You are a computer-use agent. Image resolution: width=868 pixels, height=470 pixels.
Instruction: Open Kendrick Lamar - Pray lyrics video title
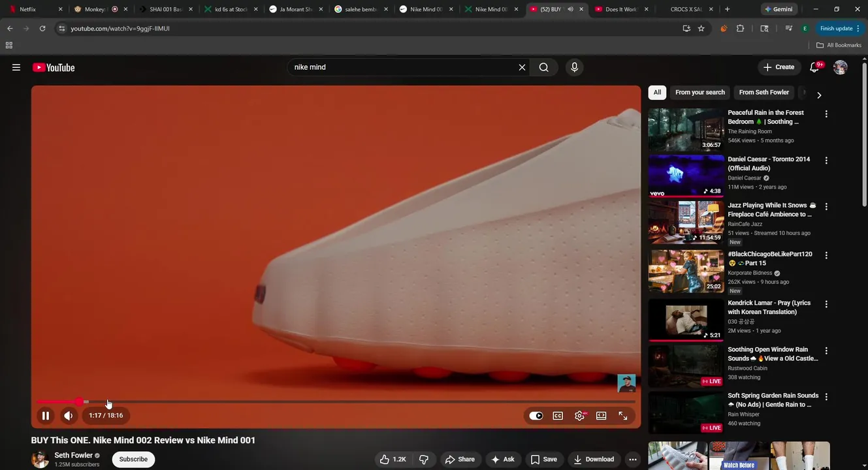(x=769, y=307)
